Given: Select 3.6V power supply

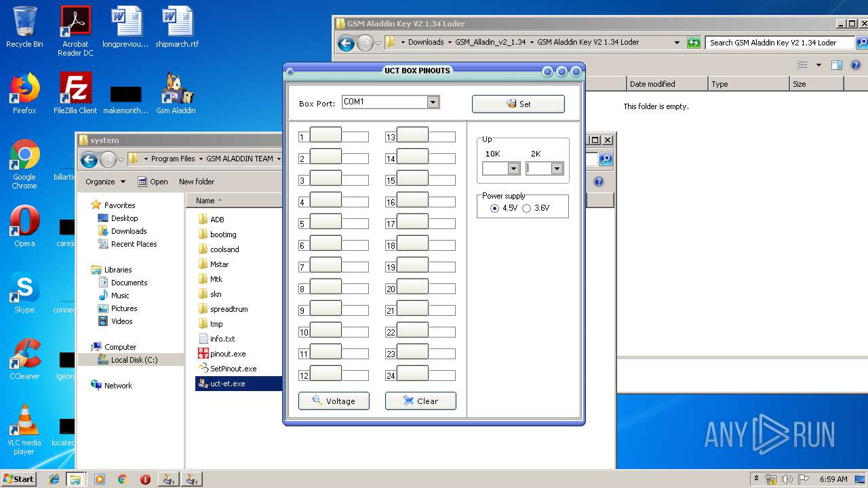Looking at the screenshot, I should [526, 208].
